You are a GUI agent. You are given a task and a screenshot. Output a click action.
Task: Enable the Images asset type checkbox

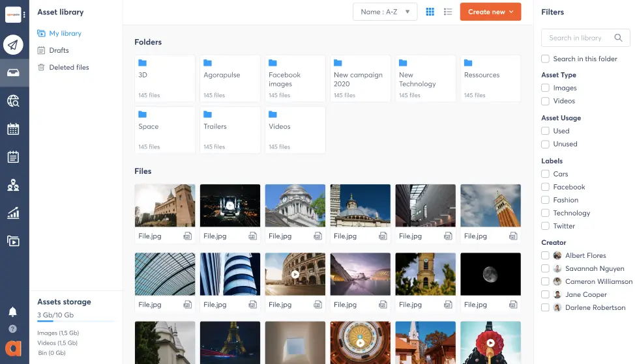click(545, 88)
